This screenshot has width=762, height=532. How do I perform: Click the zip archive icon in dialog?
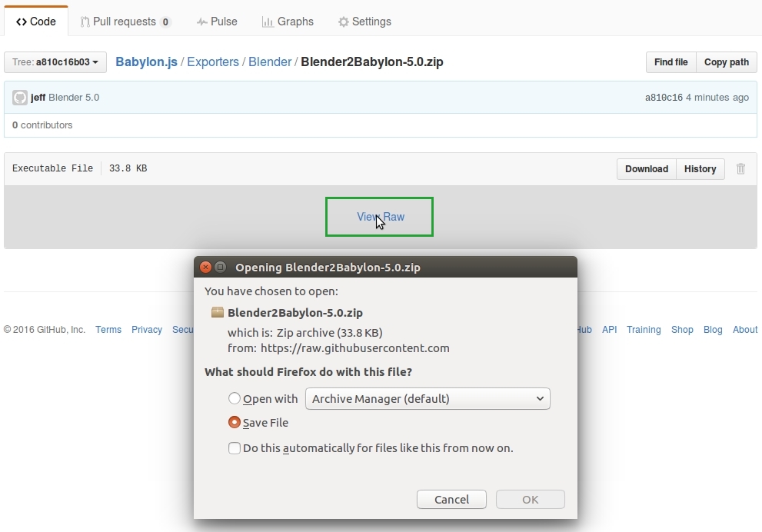218,312
